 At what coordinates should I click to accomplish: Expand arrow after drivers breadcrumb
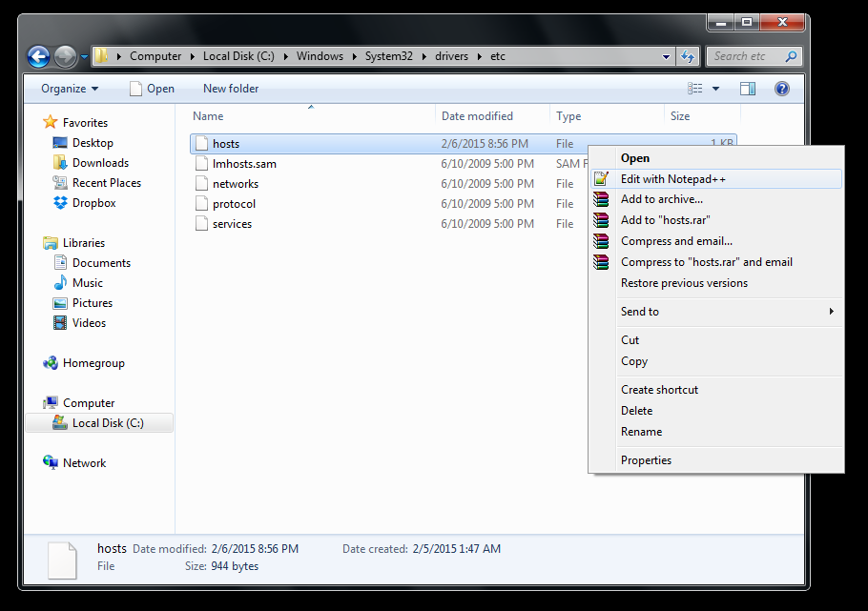pos(480,56)
